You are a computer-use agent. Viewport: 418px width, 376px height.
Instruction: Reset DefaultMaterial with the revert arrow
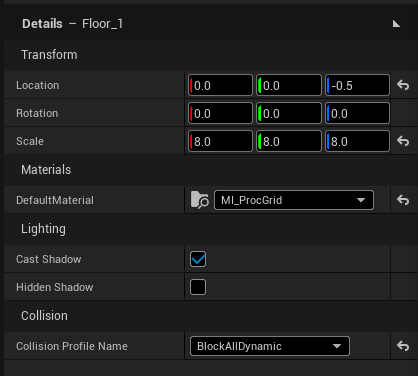point(403,200)
